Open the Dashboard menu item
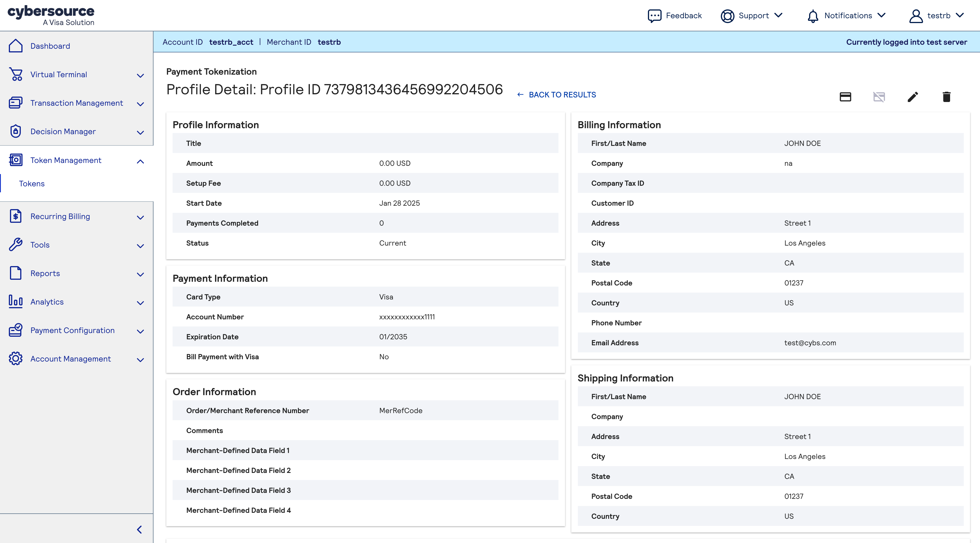The height and width of the screenshot is (543, 980). [50, 46]
